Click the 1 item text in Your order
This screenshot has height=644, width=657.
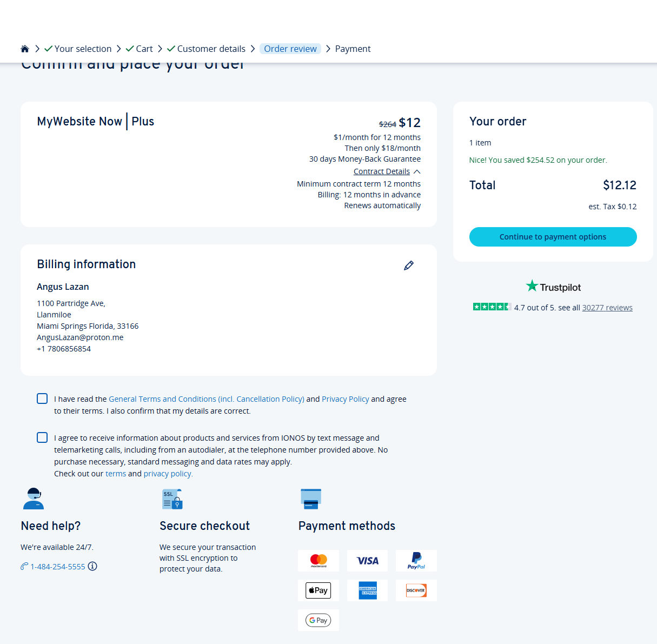[480, 143]
